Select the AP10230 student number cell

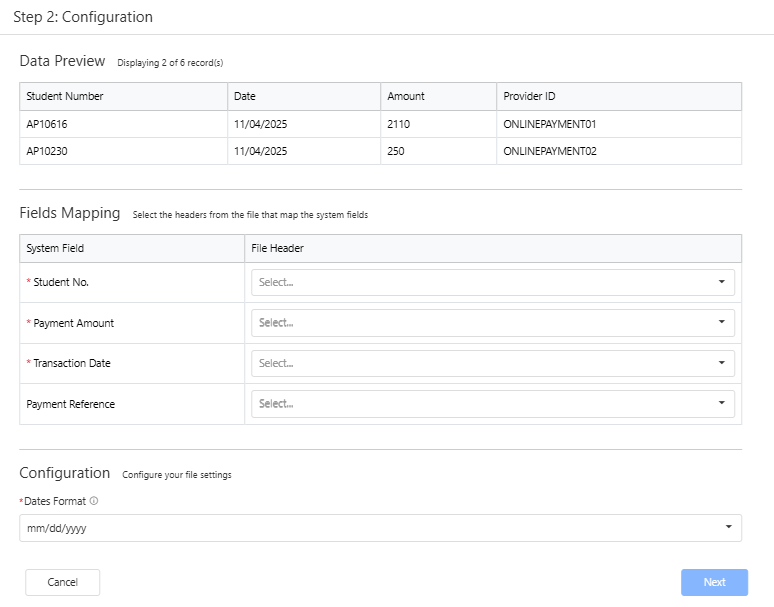coord(47,151)
